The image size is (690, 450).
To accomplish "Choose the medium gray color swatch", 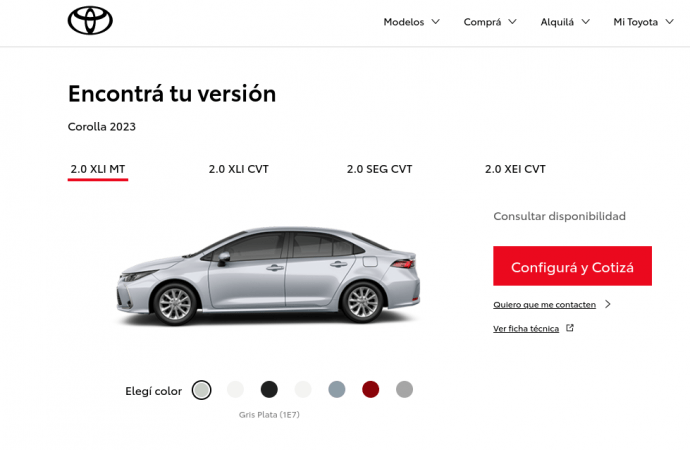I will (404, 389).
